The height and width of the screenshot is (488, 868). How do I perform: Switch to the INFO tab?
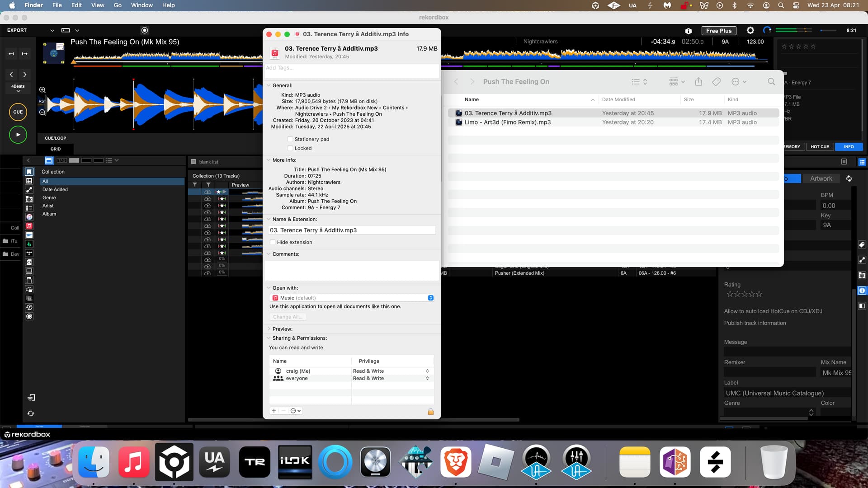coord(849,147)
